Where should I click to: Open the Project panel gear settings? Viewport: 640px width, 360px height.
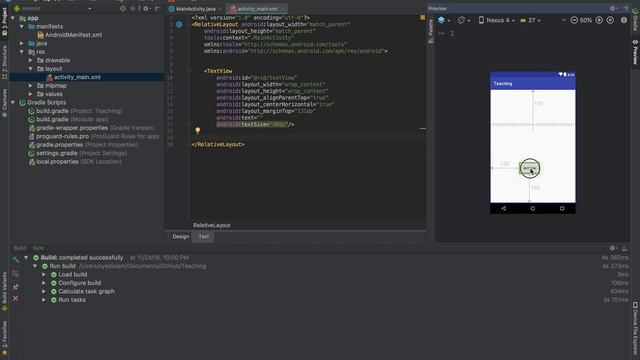[x=146, y=8]
